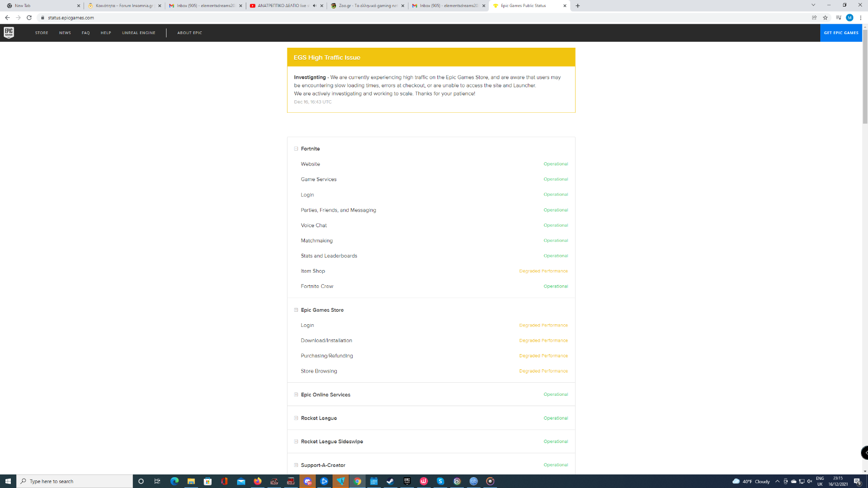The image size is (868, 488).
Task: Expand the Rocket League group
Action: click(x=296, y=418)
